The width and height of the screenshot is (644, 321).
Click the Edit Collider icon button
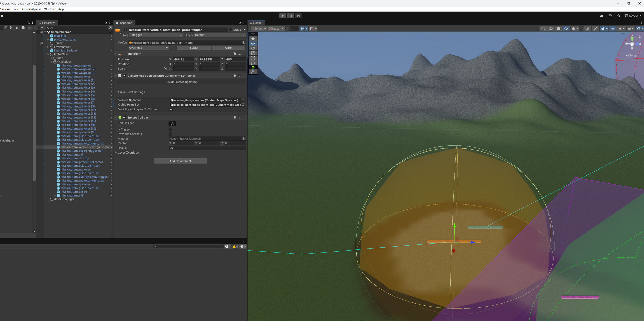click(172, 124)
